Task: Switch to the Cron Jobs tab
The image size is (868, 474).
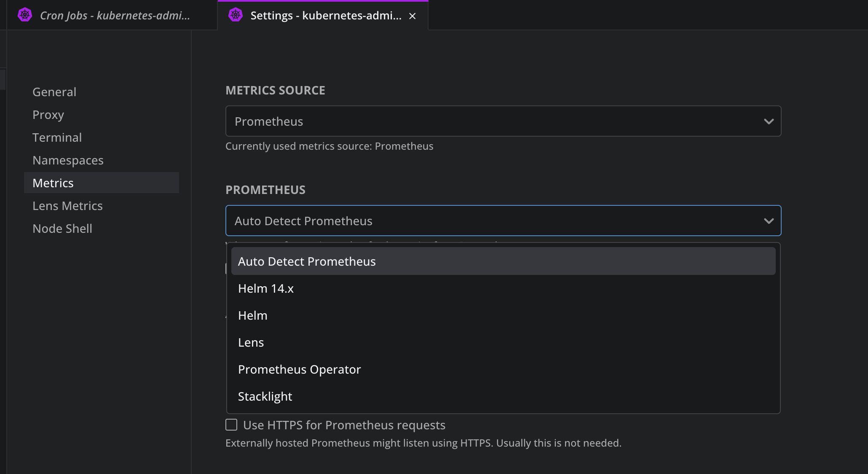Action: pos(112,15)
